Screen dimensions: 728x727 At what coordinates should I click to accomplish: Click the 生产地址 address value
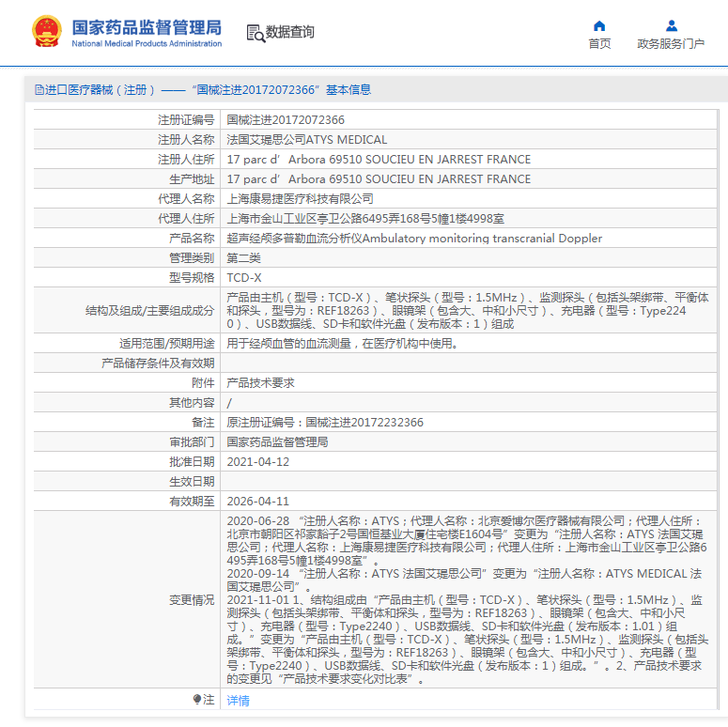coord(379,178)
